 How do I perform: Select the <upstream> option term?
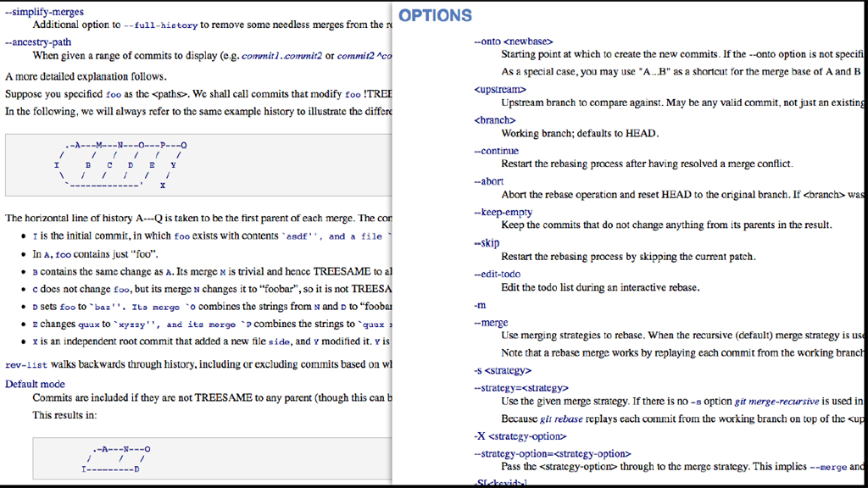coord(499,89)
